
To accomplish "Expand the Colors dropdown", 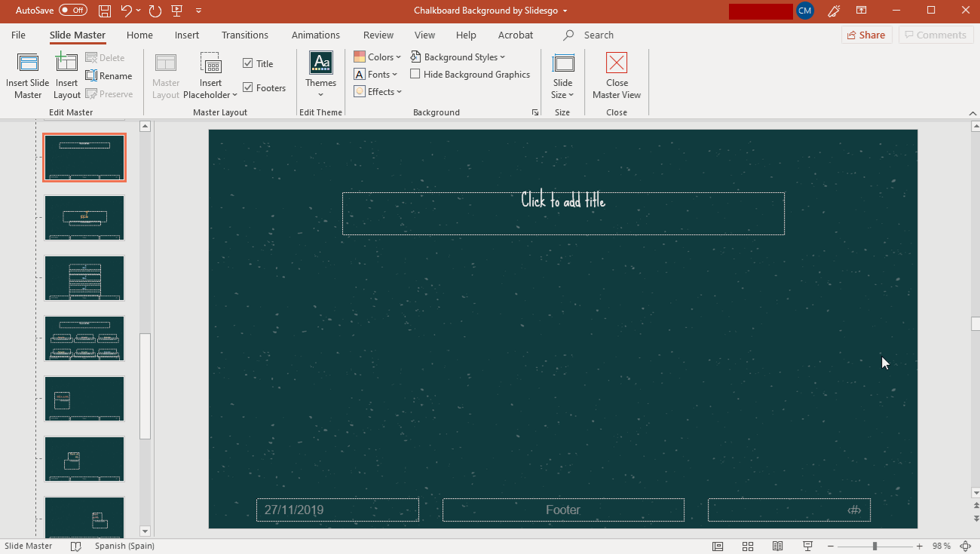I will tap(378, 57).
